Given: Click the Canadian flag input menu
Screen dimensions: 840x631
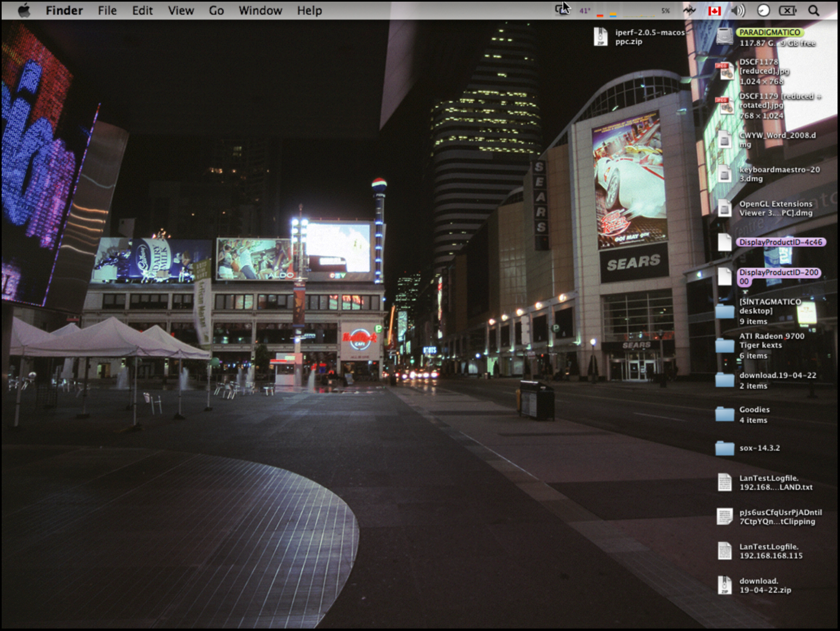Looking at the screenshot, I should (714, 10).
